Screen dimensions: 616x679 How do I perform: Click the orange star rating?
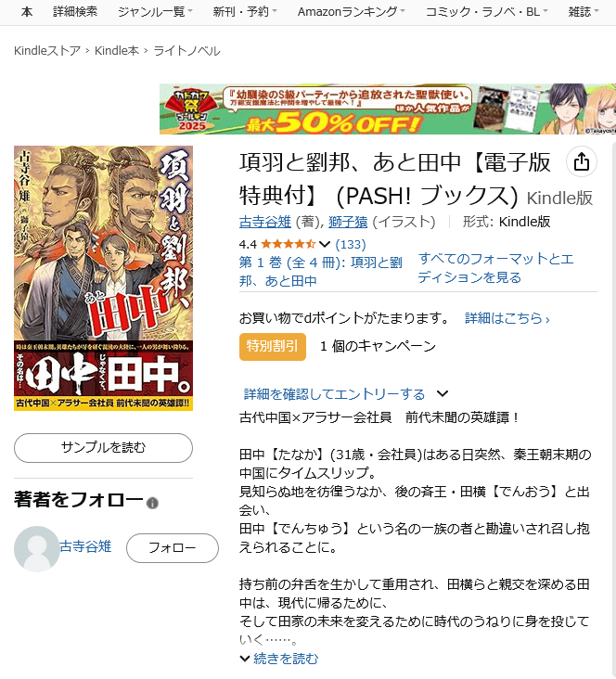click(289, 244)
